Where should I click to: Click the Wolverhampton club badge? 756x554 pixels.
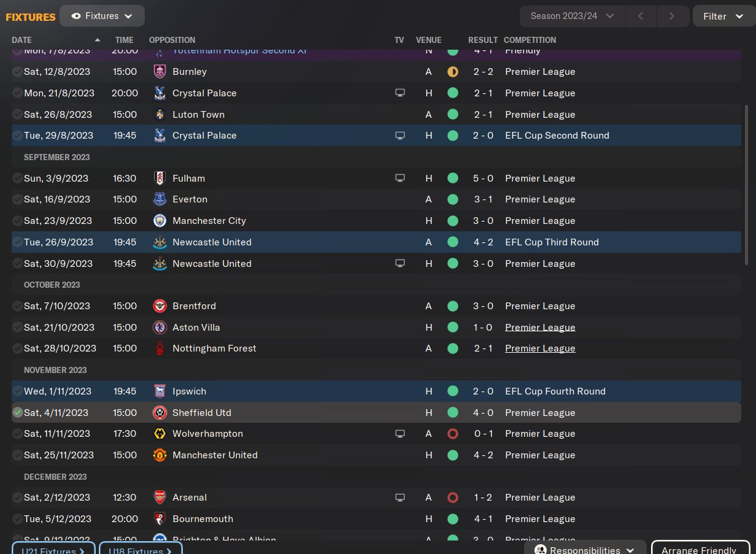(160, 434)
